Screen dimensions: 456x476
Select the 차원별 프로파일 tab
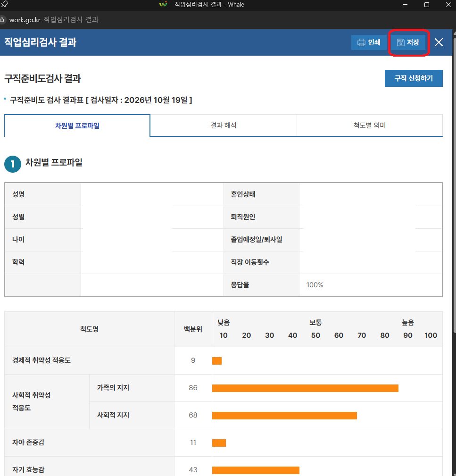[77, 125]
